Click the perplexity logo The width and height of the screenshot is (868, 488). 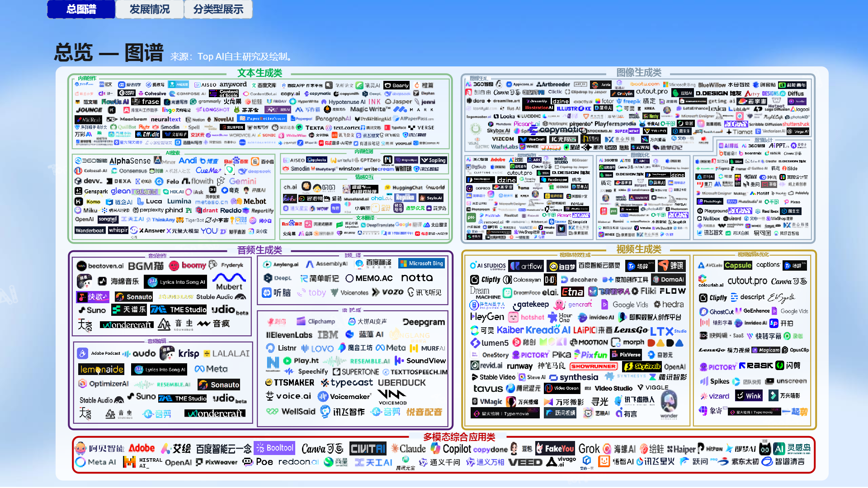(148, 210)
